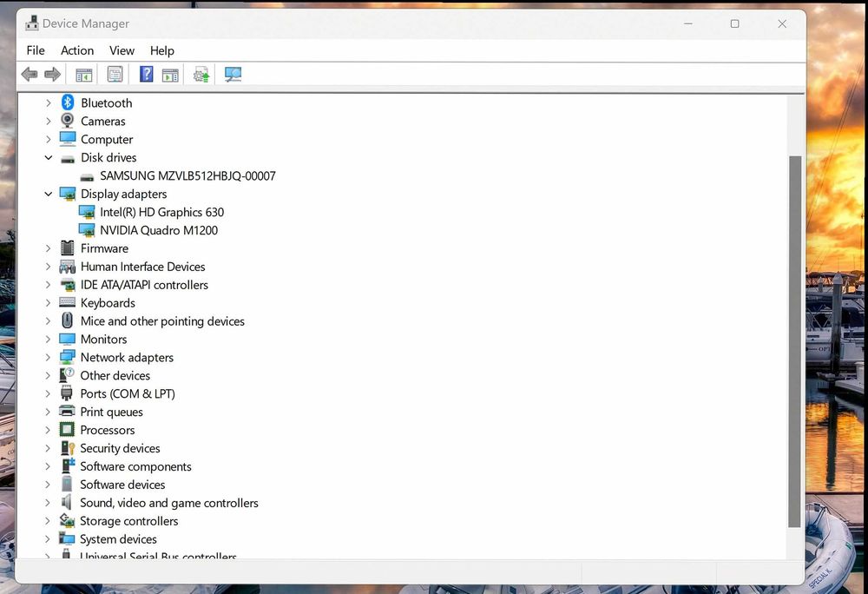Open the Properties toolbar icon
Viewport: 868px width, 594px height.
click(x=115, y=74)
